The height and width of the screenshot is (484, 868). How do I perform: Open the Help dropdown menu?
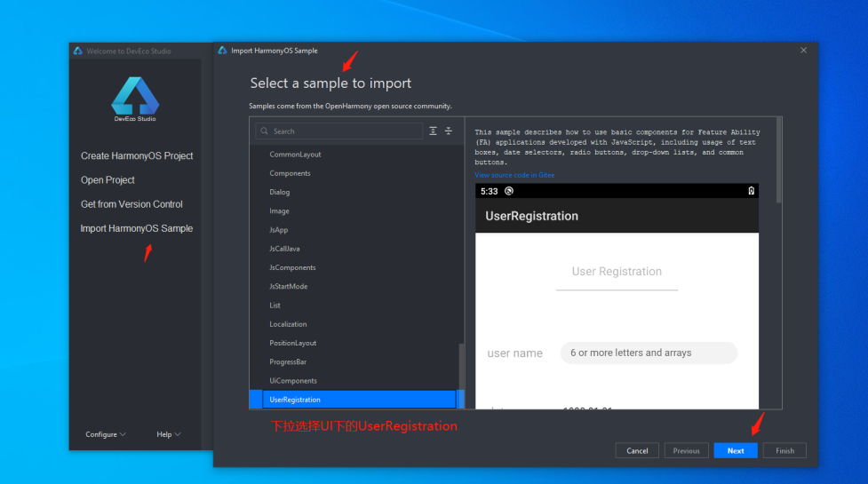point(168,434)
